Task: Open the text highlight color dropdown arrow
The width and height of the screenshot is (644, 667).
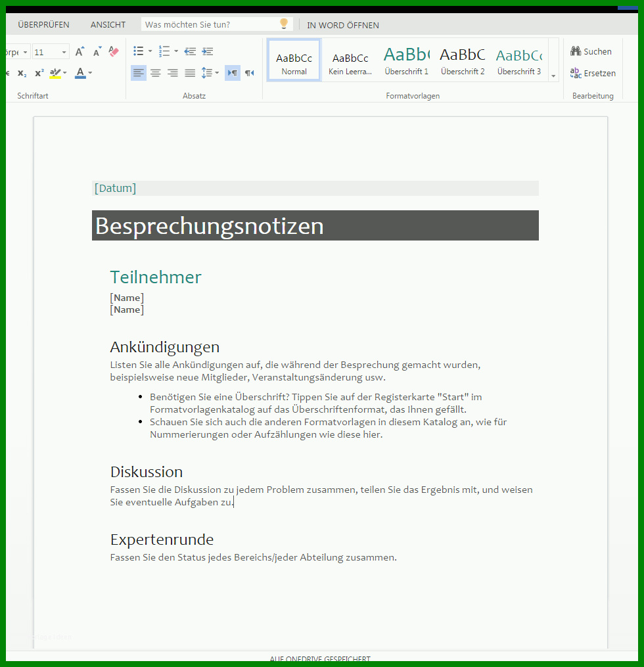Action: 64,73
